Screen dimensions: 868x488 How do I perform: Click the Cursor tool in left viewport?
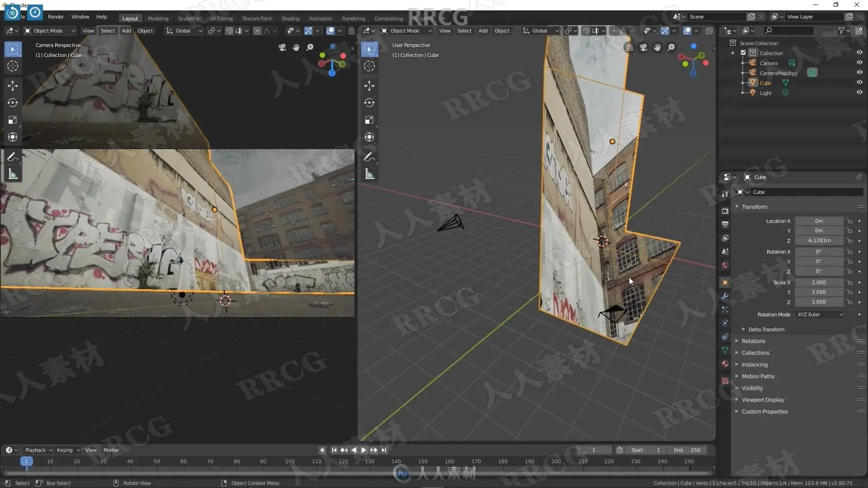point(13,66)
